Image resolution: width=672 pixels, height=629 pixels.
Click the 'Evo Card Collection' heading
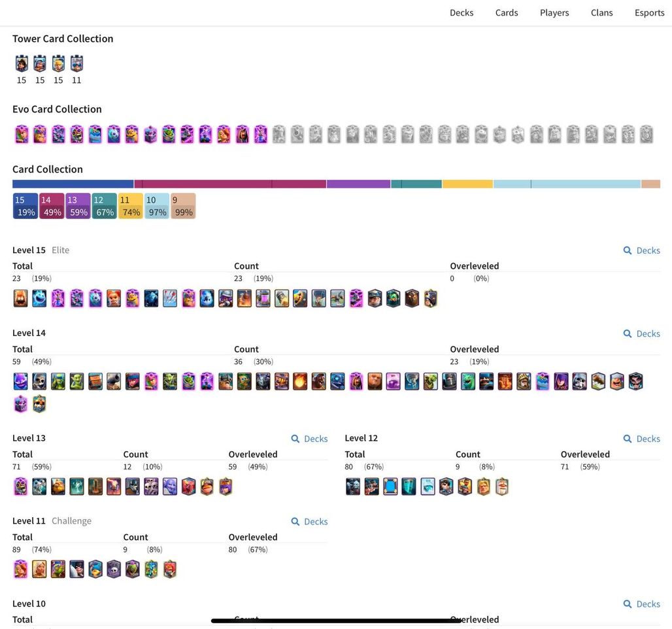point(57,109)
